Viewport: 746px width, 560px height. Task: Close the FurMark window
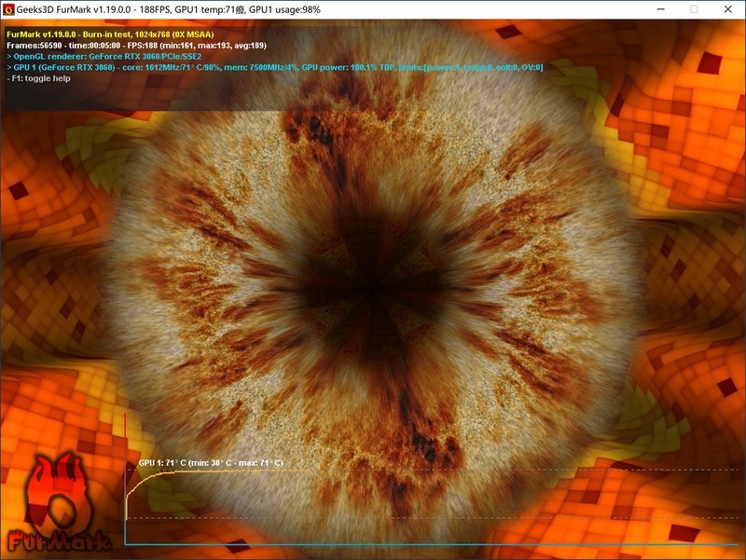tap(727, 9)
